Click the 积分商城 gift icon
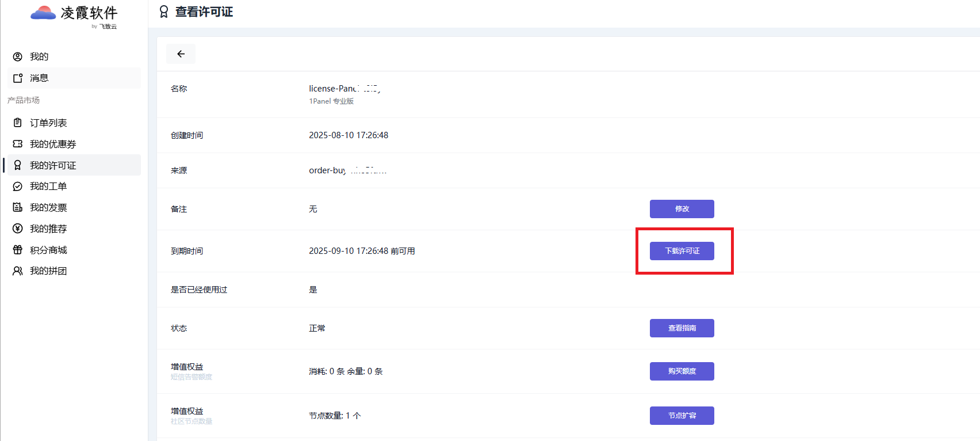This screenshot has height=441, width=980. 18,250
